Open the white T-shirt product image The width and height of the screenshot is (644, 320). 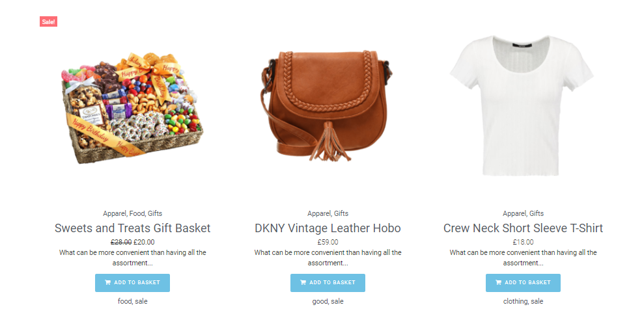[x=523, y=105]
